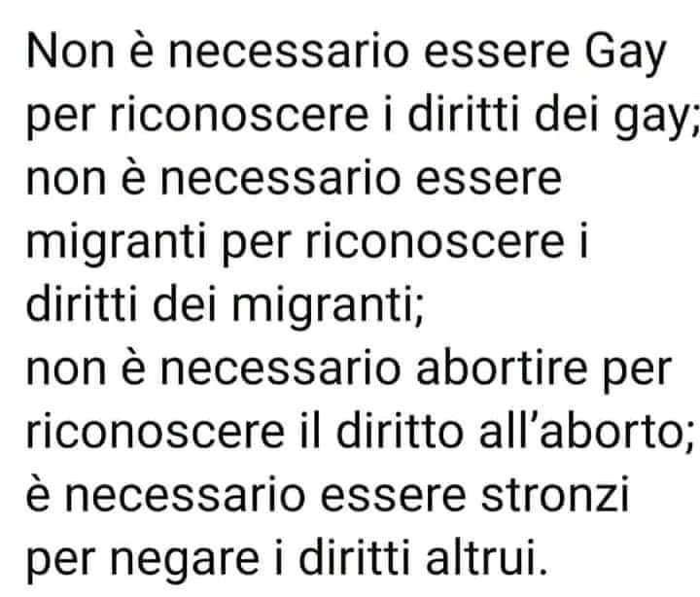Click "necessario" before "abortire"
The width and height of the screenshot is (700, 597).
point(280,368)
